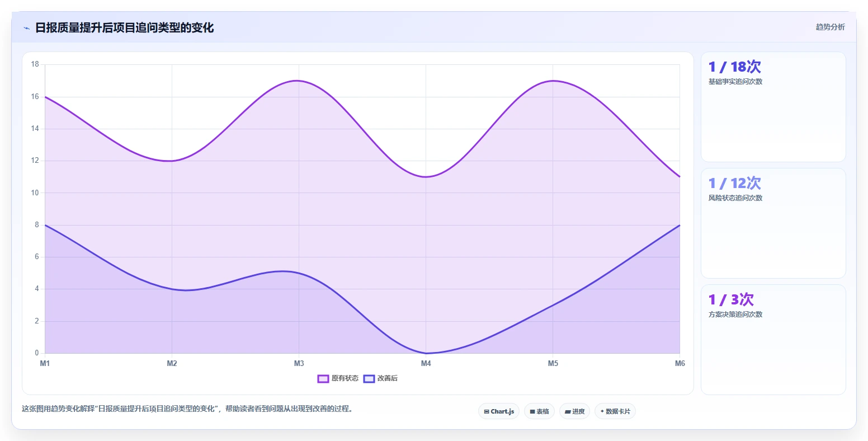The width and height of the screenshot is (868, 441).
Task: Toggle the 原有状态 legend series
Action: (x=338, y=379)
